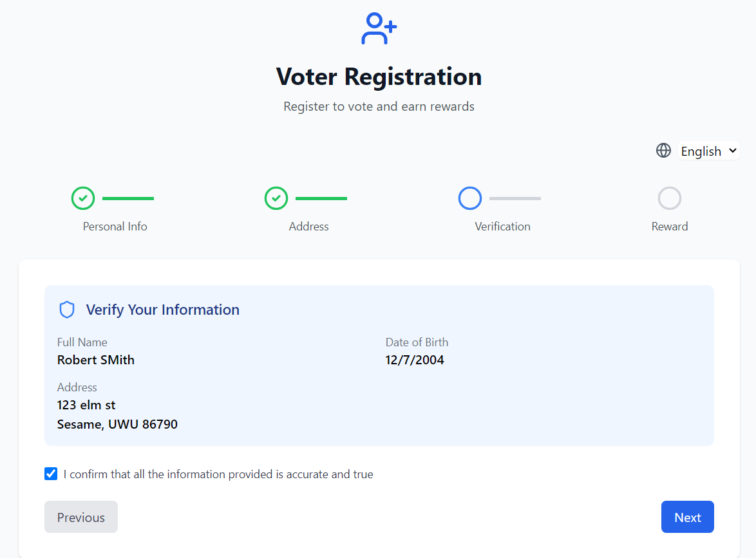Click the green checkmark above Address
Screen dimensions: 756x558
point(276,198)
